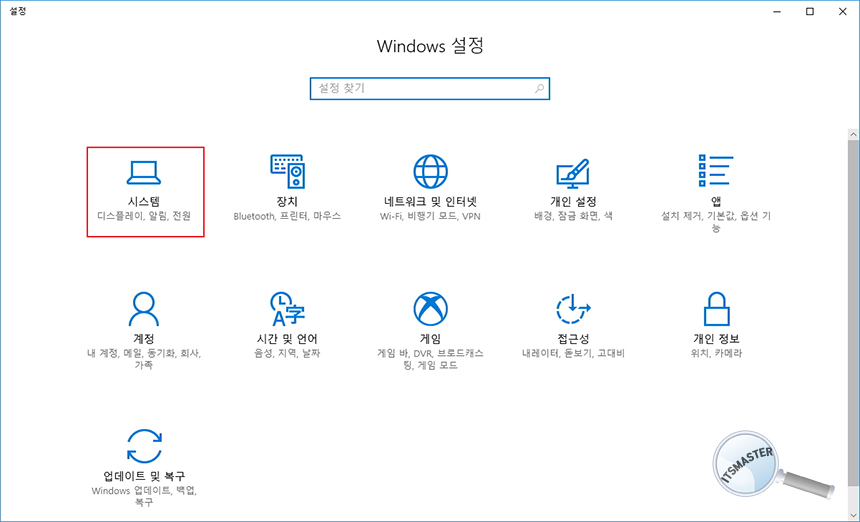Click the 개인 설정 label
The width and height of the screenshot is (860, 522).
coord(573,202)
